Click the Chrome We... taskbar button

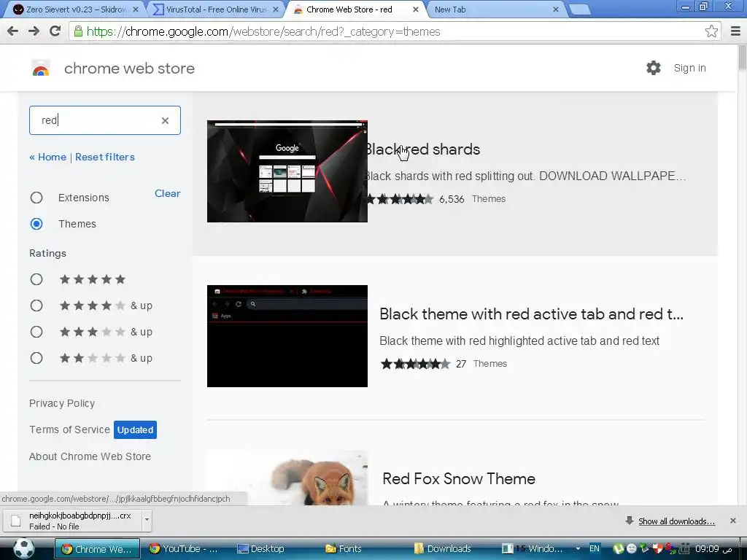pyautogui.click(x=97, y=548)
